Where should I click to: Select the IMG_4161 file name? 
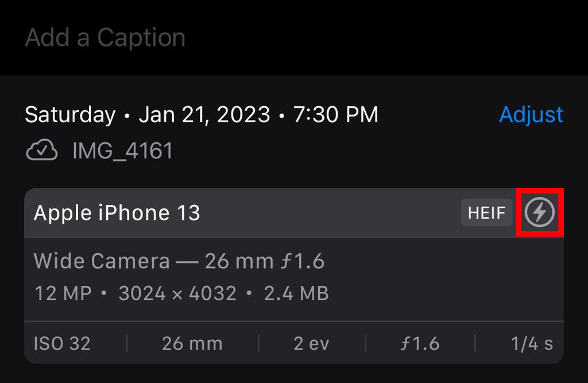point(122,151)
